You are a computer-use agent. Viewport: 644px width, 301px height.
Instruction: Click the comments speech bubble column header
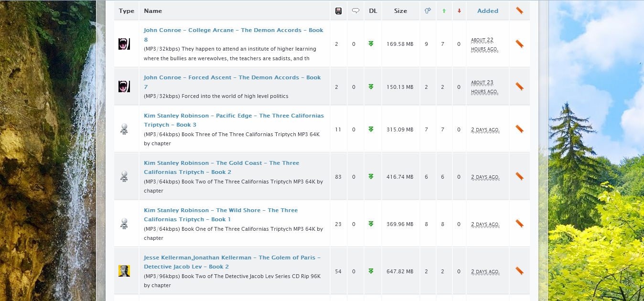355,11
